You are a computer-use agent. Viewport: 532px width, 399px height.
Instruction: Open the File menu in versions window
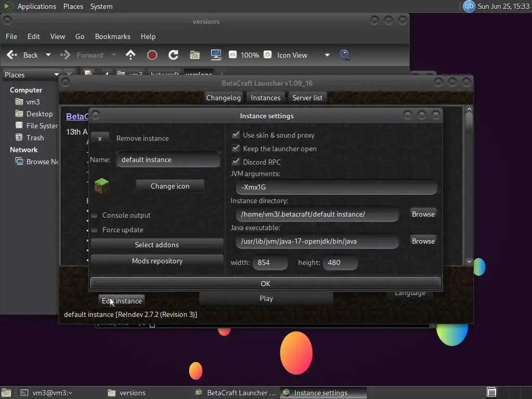pyautogui.click(x=11, y=36)
